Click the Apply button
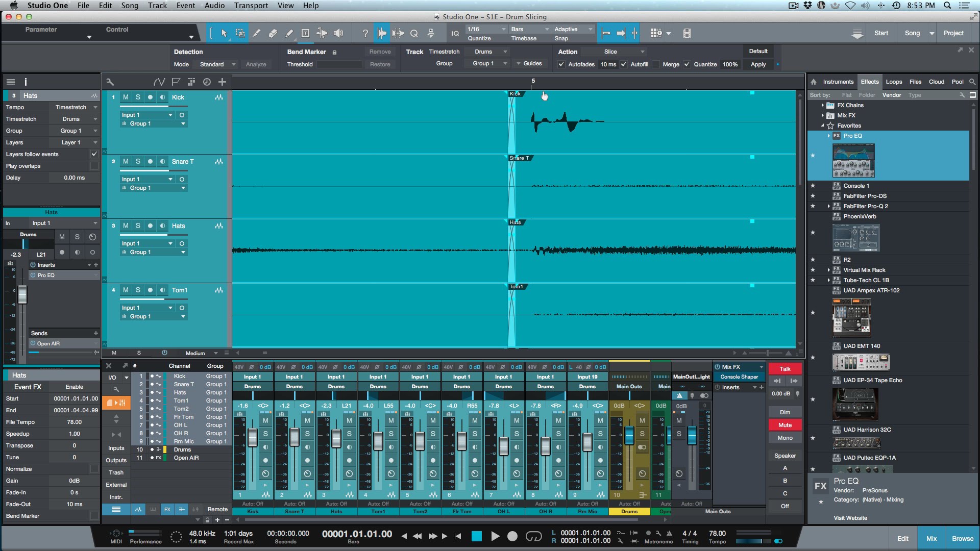The image size is (980, 551). coord(757,64)
